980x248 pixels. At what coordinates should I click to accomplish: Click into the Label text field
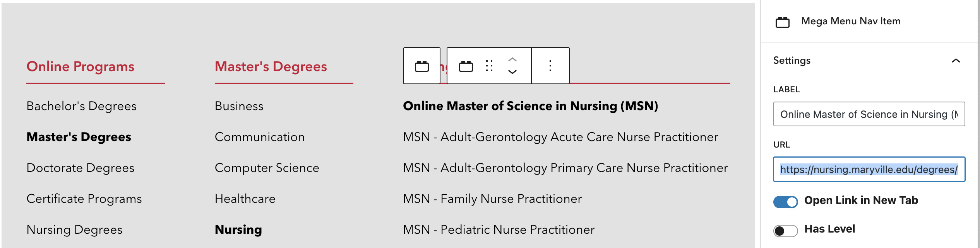coord(869,114)
